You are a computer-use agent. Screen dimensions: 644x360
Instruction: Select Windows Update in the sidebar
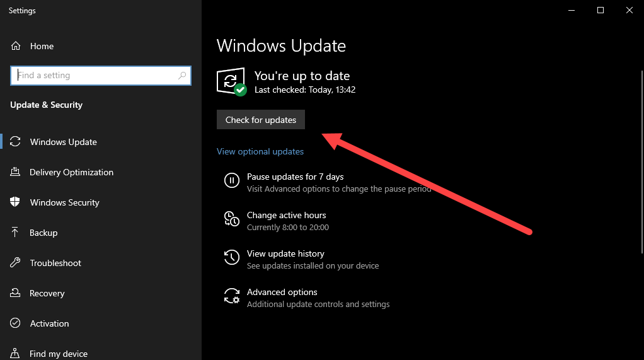click(x=63, y=142)
